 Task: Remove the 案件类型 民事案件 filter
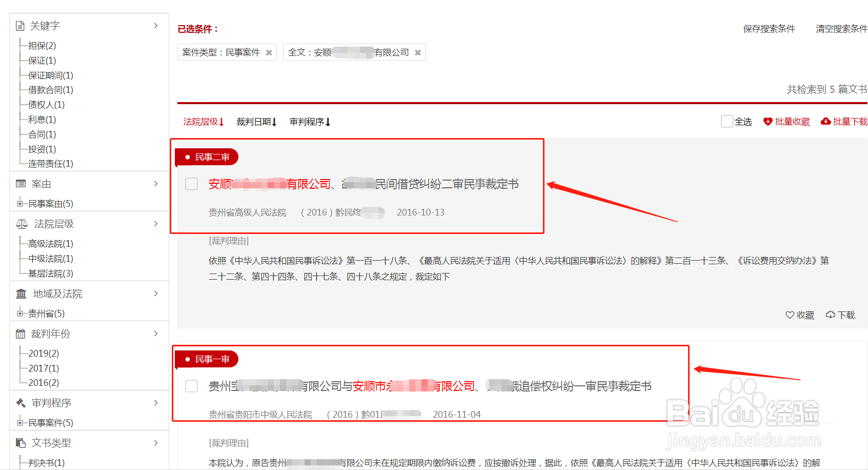(269, 52)
